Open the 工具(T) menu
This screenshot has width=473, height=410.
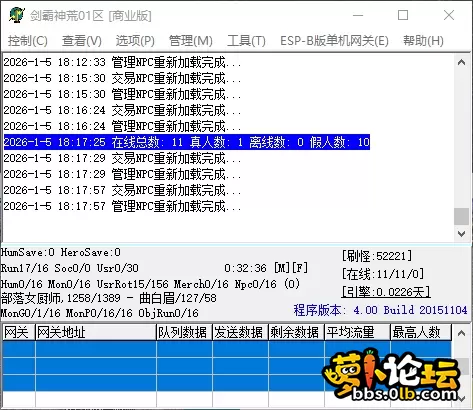tap(246, 41)
